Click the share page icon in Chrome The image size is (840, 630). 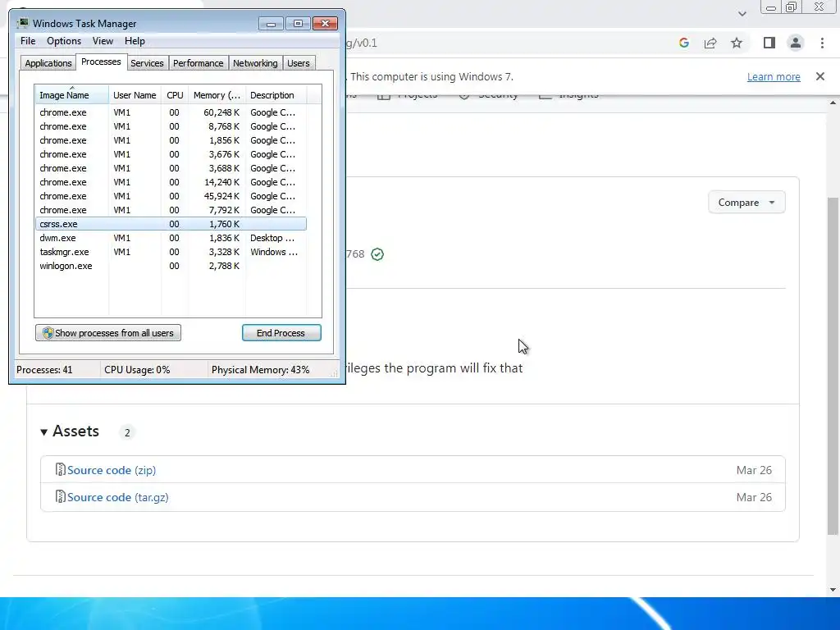click(x=710, y=43)
